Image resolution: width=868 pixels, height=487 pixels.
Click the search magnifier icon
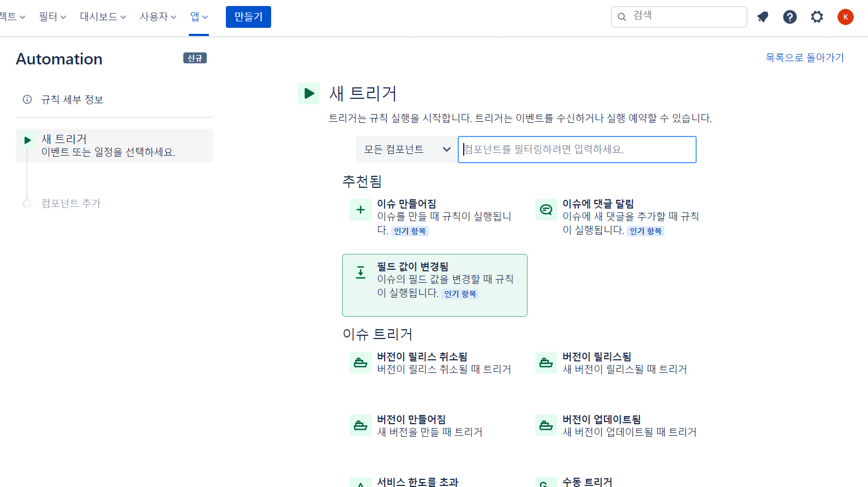tap(621, 17)
